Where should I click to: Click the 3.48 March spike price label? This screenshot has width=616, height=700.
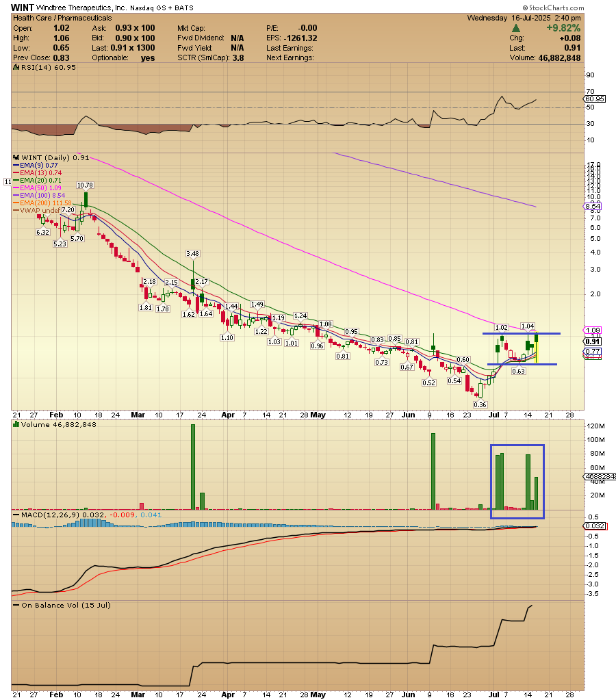192,254
